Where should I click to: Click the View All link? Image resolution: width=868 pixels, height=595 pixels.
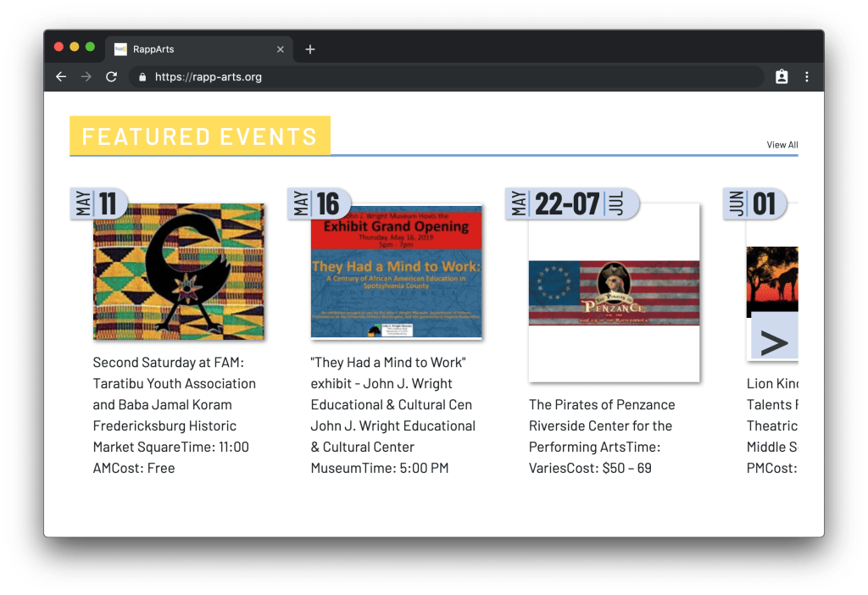(x=782, y=144)
